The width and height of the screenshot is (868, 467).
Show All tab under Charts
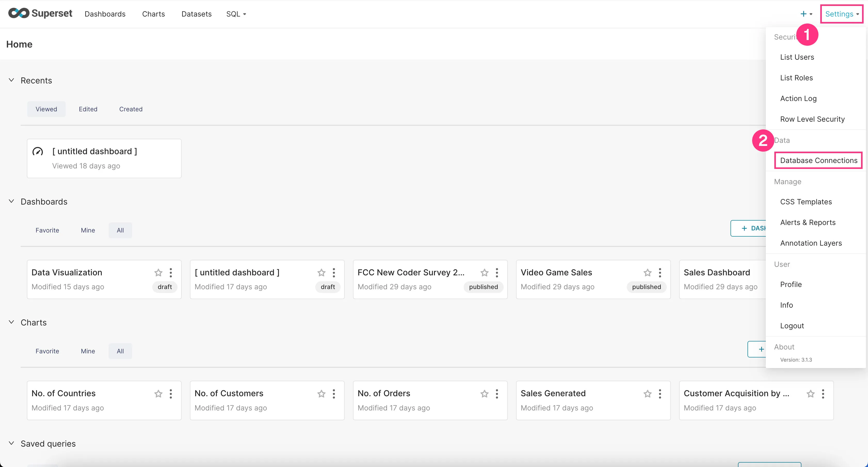pos(120,351)
